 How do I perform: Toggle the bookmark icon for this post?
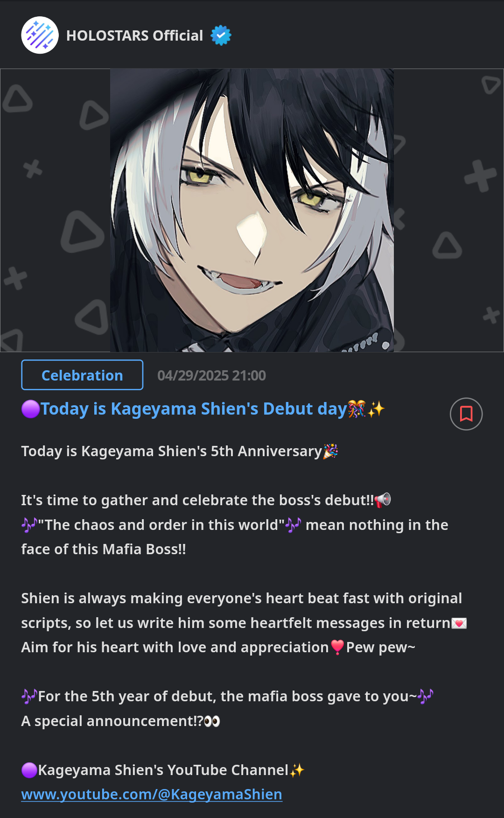click(x=466, y=414)
